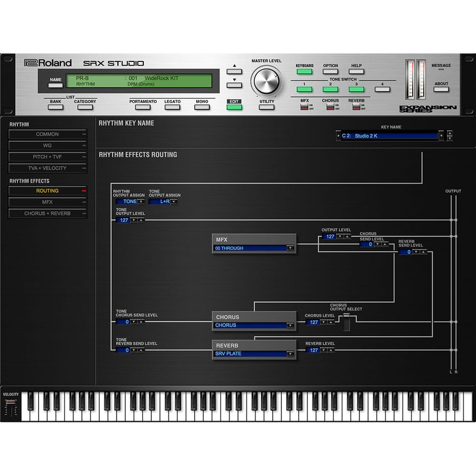Click the Help button
The height and width of the screenshot is (476, 476).
[356, 71]
